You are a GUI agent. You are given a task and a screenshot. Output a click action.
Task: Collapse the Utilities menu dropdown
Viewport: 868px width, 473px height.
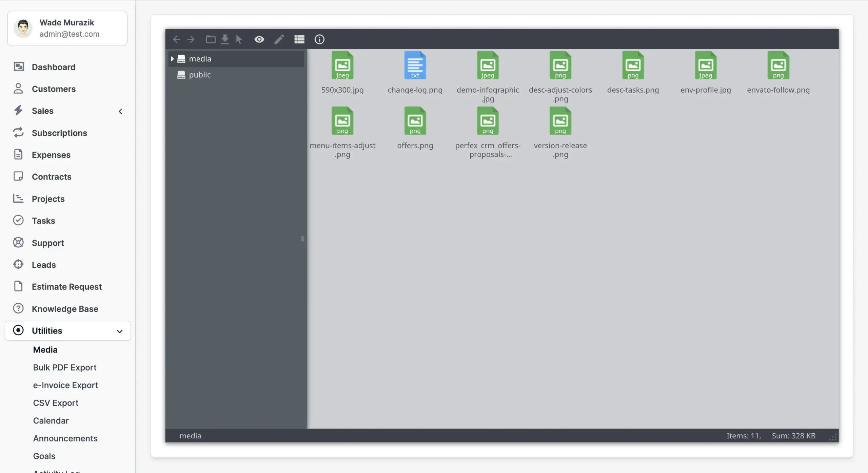coord(119,331)
